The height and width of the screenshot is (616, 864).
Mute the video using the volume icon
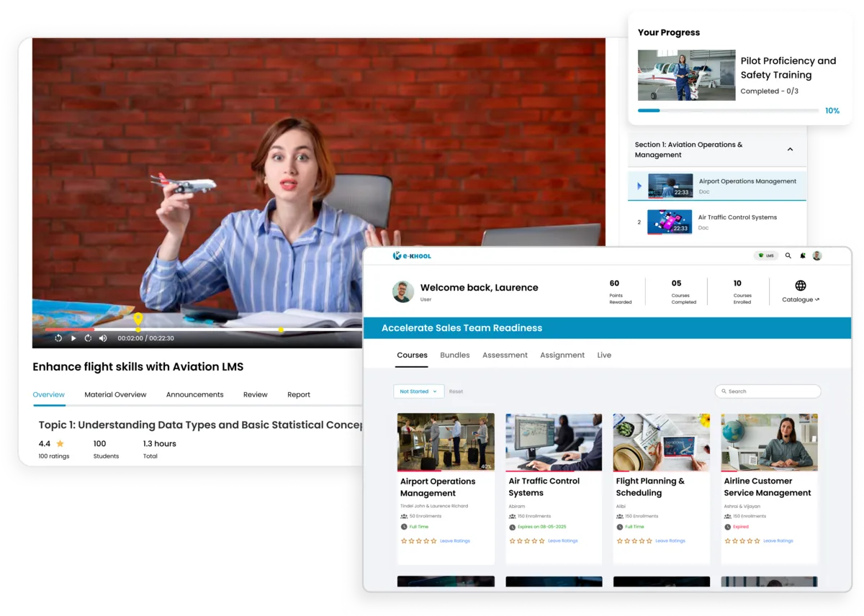103,338
